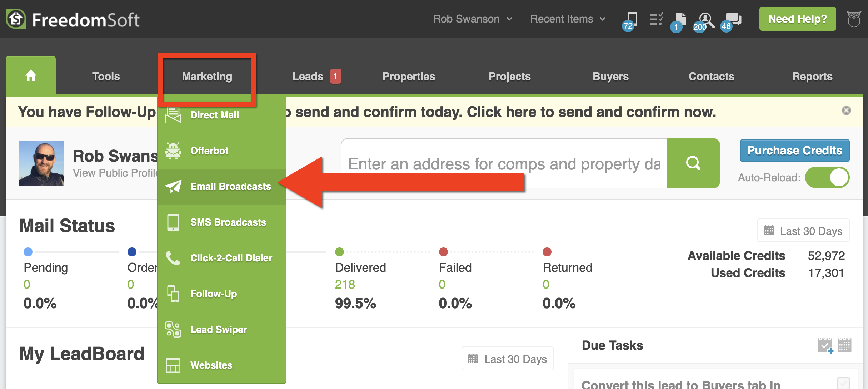Screen dimensions: 868x389
Task: Click the owl mascot icon
Action: click(854, 19)
